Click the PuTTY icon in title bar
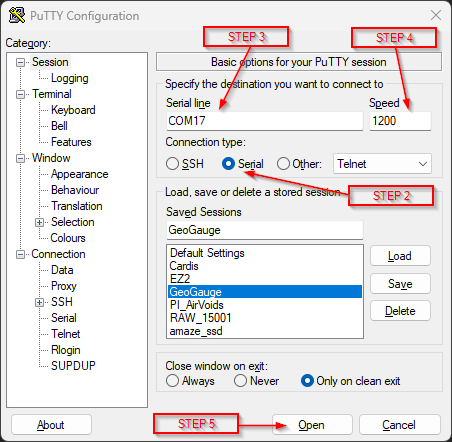Screen dimensions: 452x442 pyautogui.click(x=17, y=15)
